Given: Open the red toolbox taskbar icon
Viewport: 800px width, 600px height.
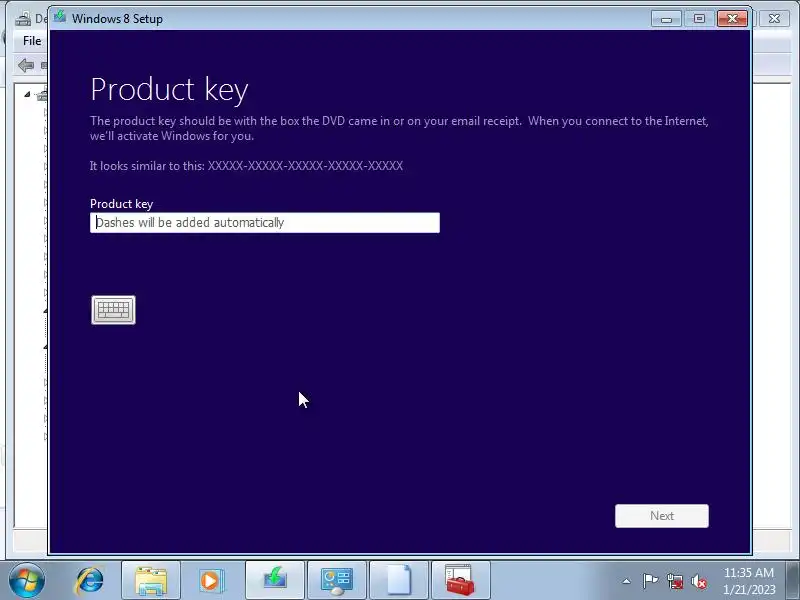Looking at the screenshot, I should (461, 581).
